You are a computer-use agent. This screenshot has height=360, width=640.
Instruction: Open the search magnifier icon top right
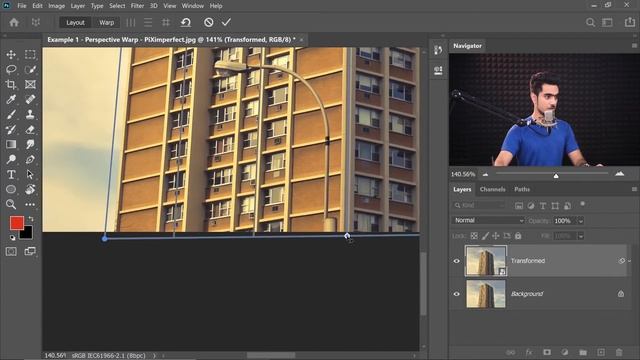point(590,22)
